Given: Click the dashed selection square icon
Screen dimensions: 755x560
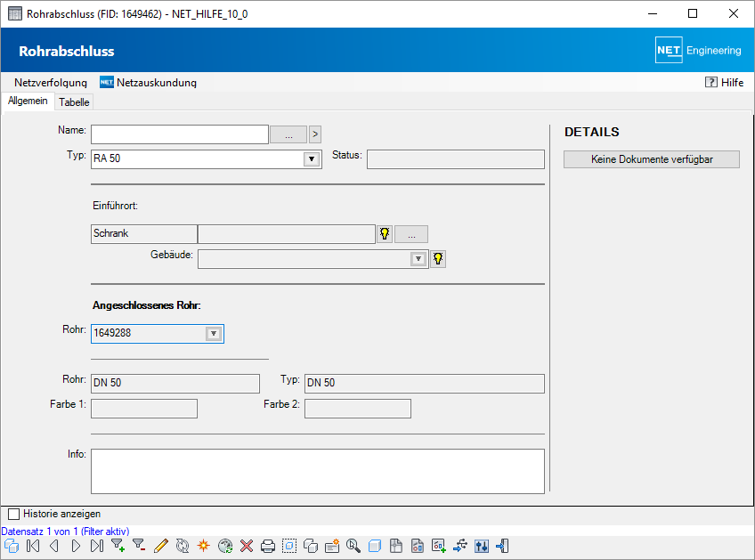Looking at the screenshot, I should [x=288, y=546].
